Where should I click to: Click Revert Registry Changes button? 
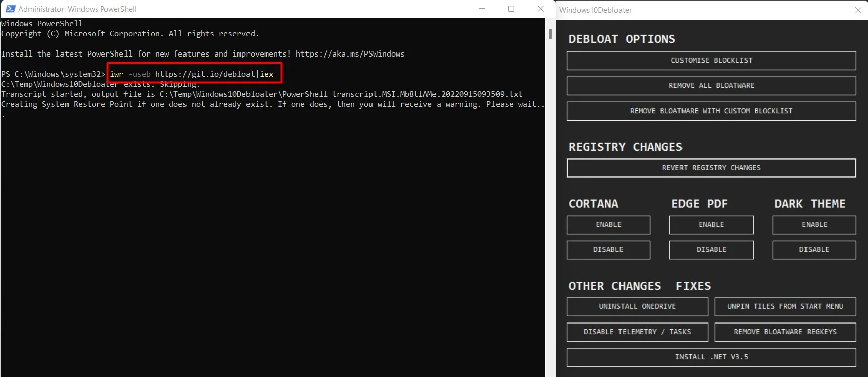(x=711, y=168)
